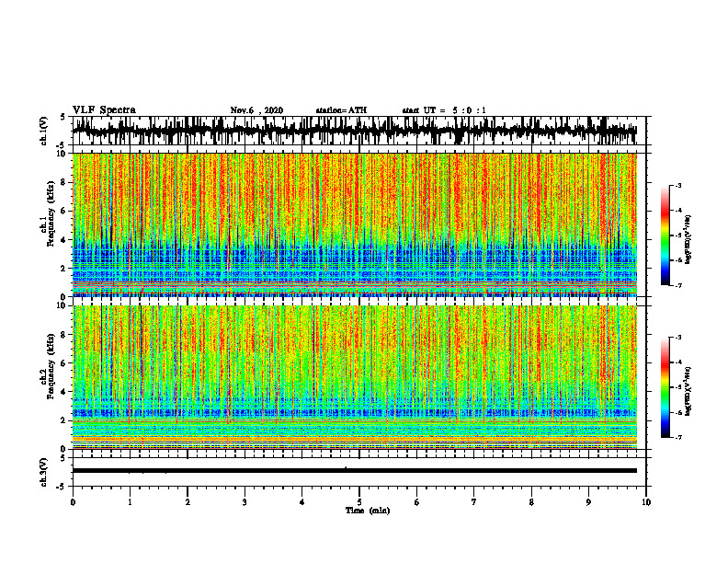The image size is (728, 563).
Task: Click the 1 minute tick on time axis
Action: [130, 502]
